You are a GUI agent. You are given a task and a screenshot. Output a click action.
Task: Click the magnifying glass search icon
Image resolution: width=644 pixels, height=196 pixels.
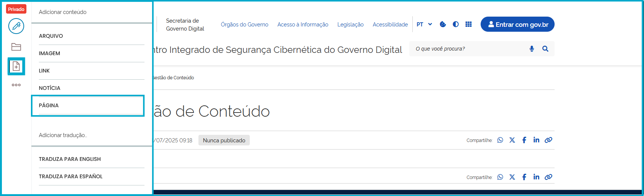tap(545, 49)
